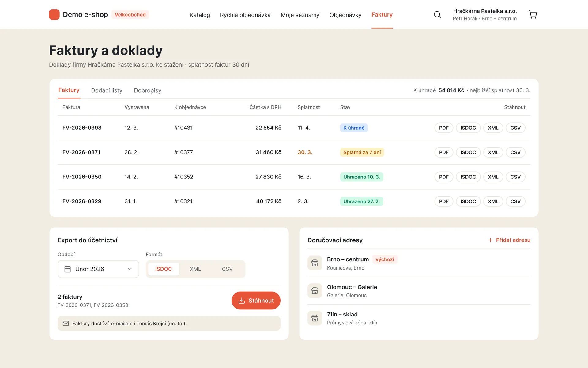Click the K úhradě status badge

354,128
